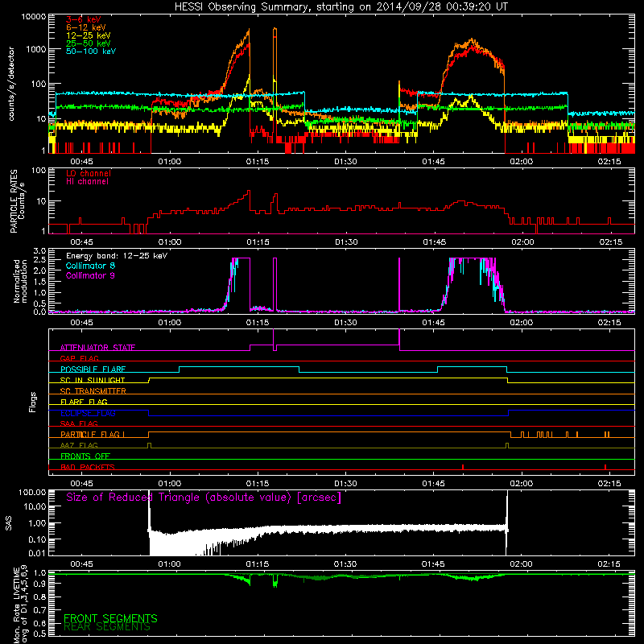
Task: Click the HESSI Observing Summary plot title
Action: tap(341, 7)
